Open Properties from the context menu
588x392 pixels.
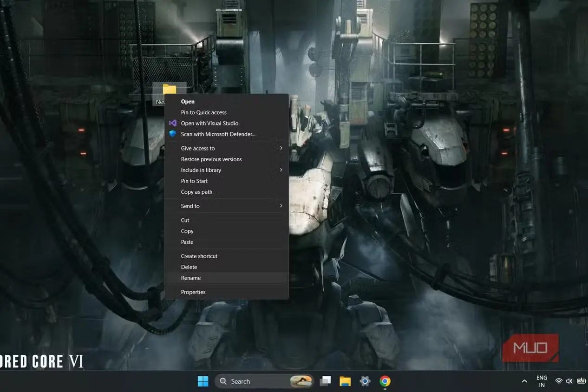coord(227,292)
